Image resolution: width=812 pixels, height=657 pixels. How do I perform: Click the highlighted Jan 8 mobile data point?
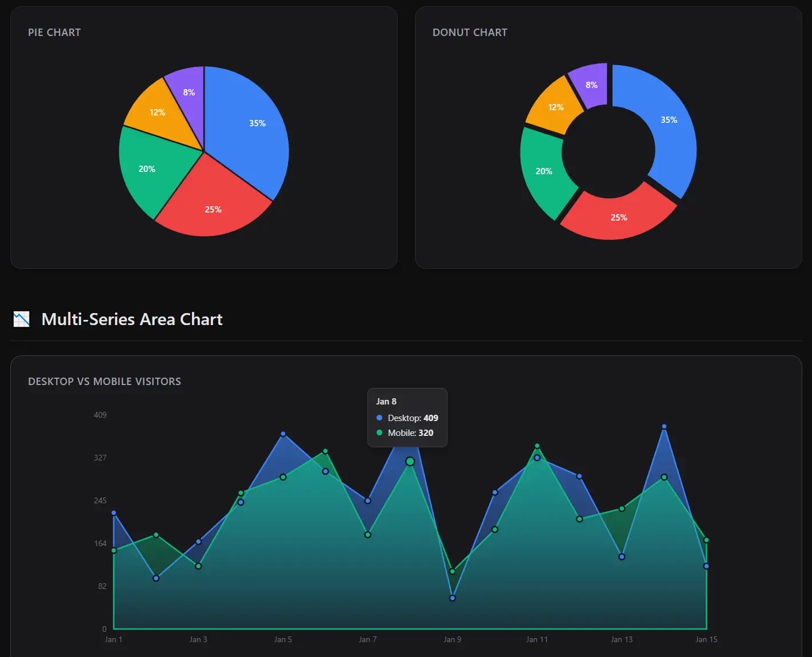(410, 461)
